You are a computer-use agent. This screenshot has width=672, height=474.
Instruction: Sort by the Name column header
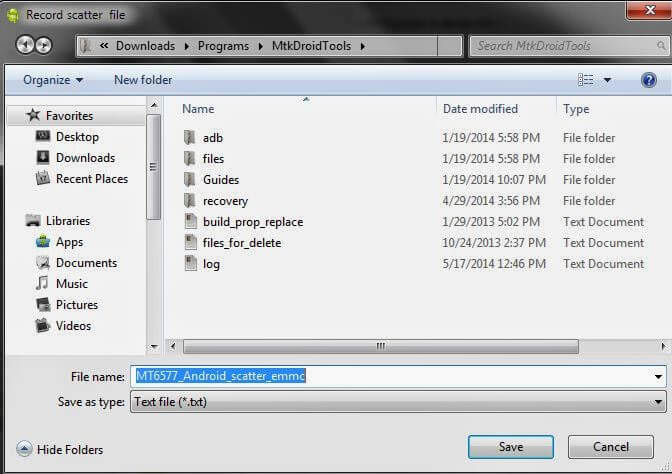pos(198,109)
